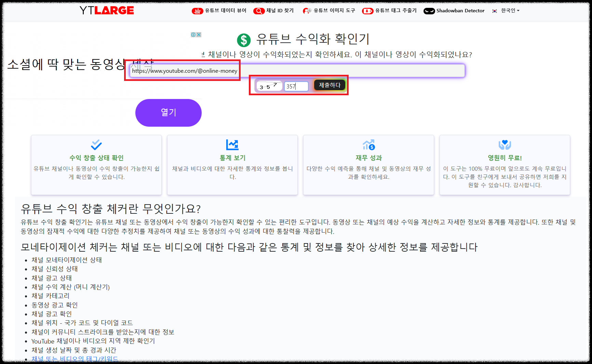
Task: Click the 채널 신뢰성 상태 list item
Action: point(55,269)
